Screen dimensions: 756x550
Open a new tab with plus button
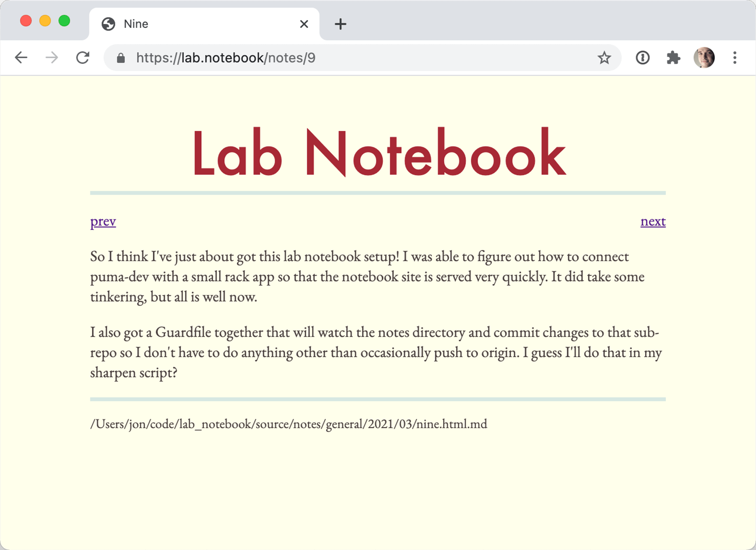pyautogui.click(x=340, y=24)
